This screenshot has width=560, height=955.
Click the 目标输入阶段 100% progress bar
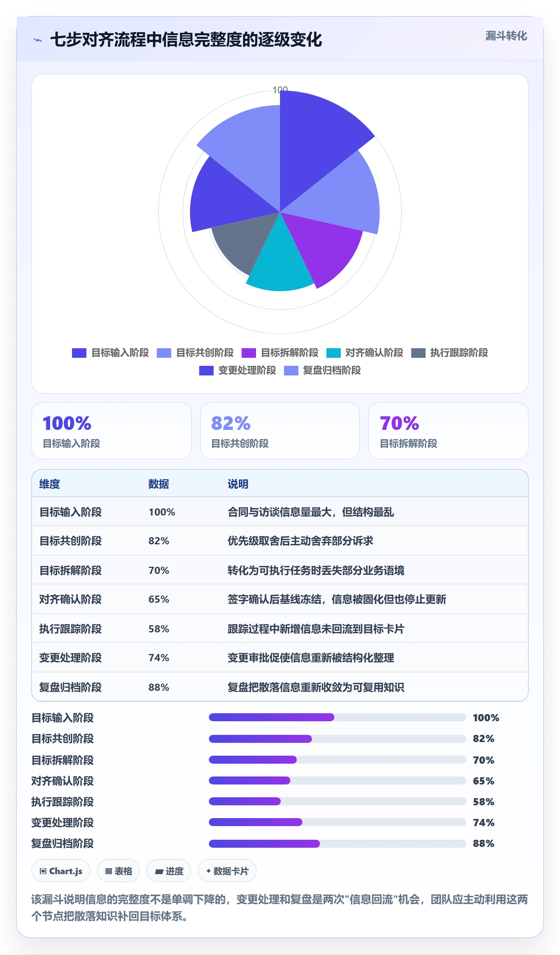pyautogui.click(x=338, y=717)
